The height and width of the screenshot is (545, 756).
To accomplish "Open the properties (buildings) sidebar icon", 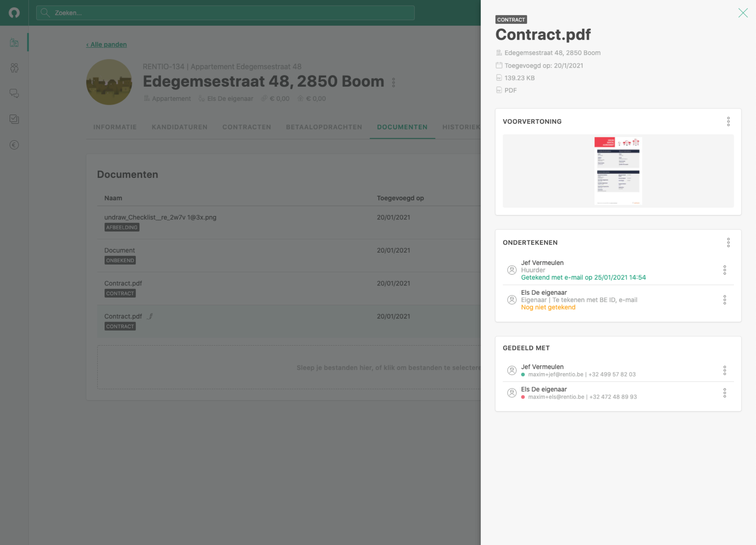I will (14, 43).
